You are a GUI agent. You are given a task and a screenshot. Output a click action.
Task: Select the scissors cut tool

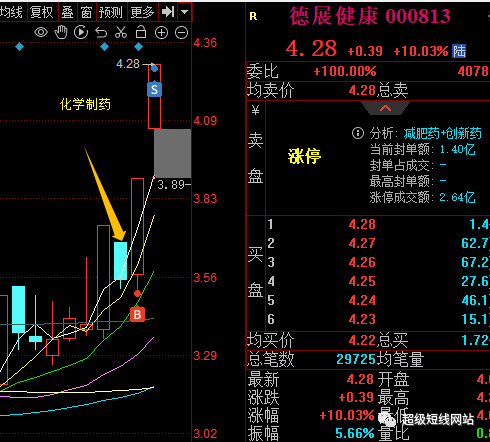[121, 32]
